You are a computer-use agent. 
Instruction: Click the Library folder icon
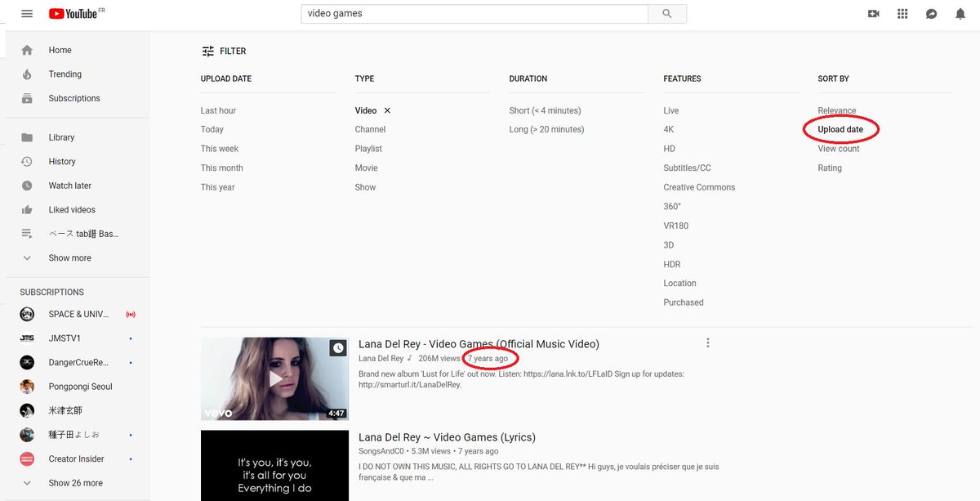tap(27, 137)
